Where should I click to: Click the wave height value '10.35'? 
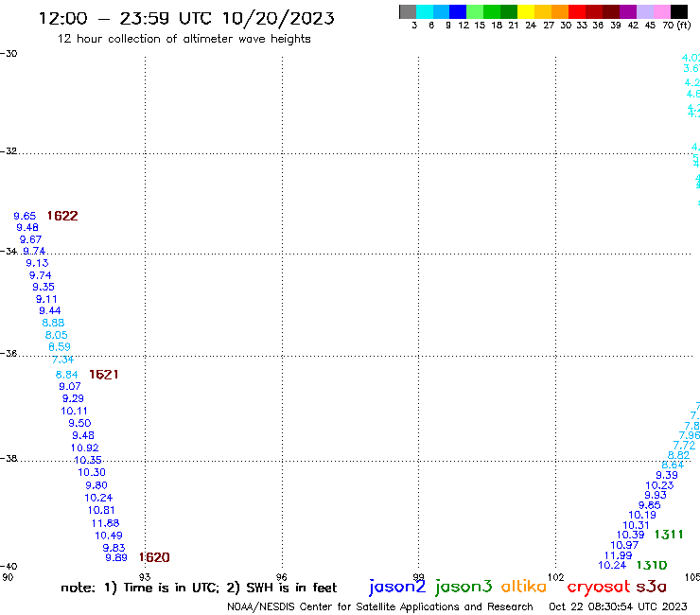pos(88,460)
